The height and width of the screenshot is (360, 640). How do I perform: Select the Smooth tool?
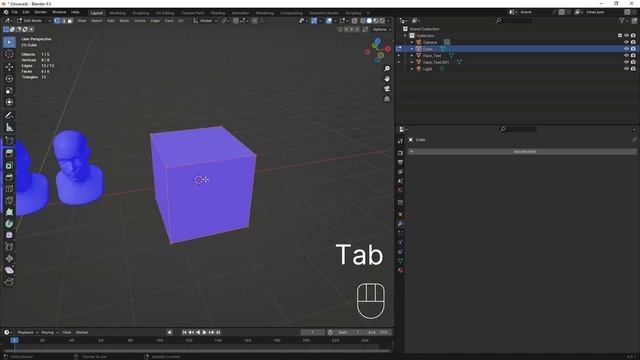(9, 235)
